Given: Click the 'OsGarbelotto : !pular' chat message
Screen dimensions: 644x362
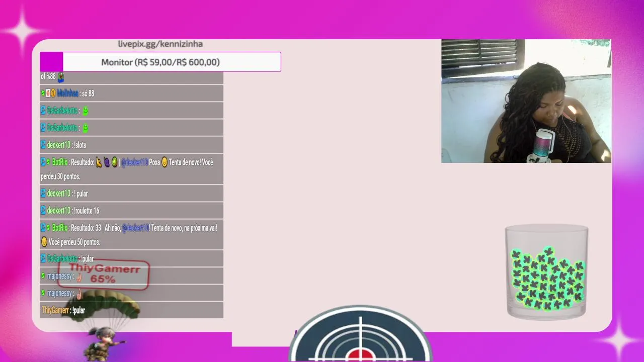Looking at the screenshot, I should coord(131,258).
